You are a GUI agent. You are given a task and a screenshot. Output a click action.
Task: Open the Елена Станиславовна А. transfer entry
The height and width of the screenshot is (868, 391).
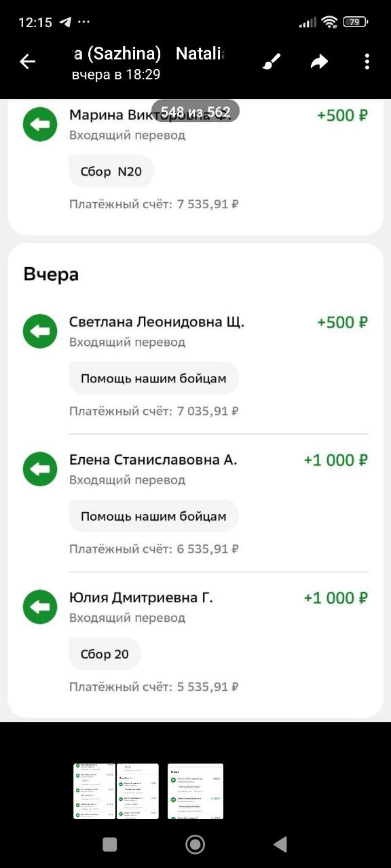pyautogui.click(x=195, y=503)
